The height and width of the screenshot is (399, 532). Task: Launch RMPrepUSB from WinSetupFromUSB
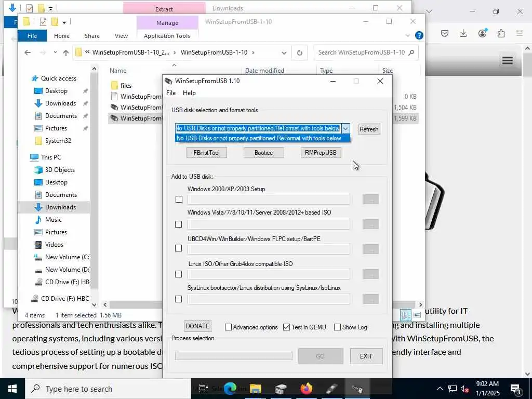click(321, 153)
